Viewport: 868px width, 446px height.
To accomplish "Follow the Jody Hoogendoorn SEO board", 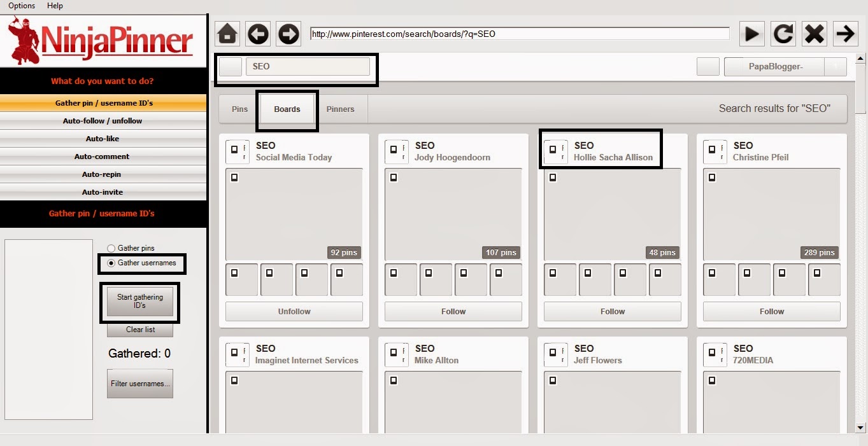I will 453,311.
